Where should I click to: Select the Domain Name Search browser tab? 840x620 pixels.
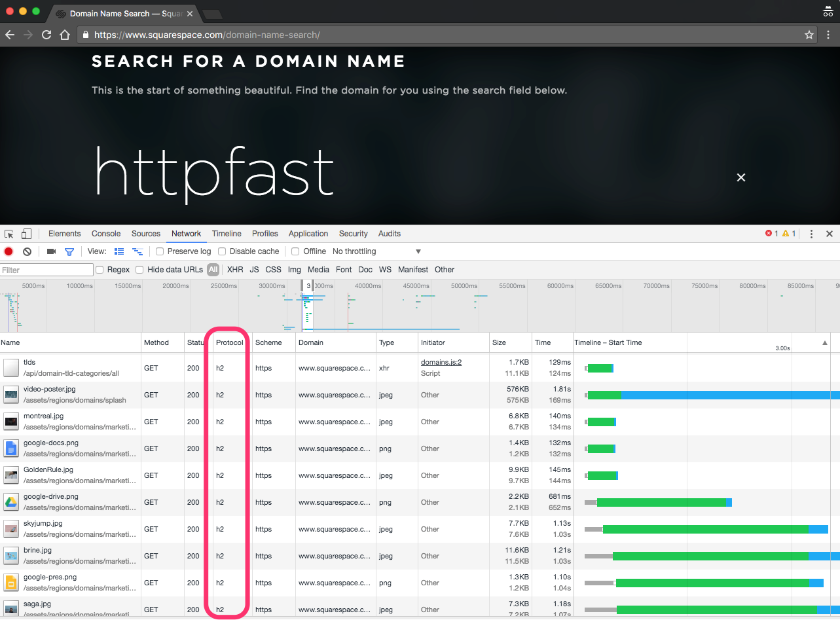(x=124, y=14)
